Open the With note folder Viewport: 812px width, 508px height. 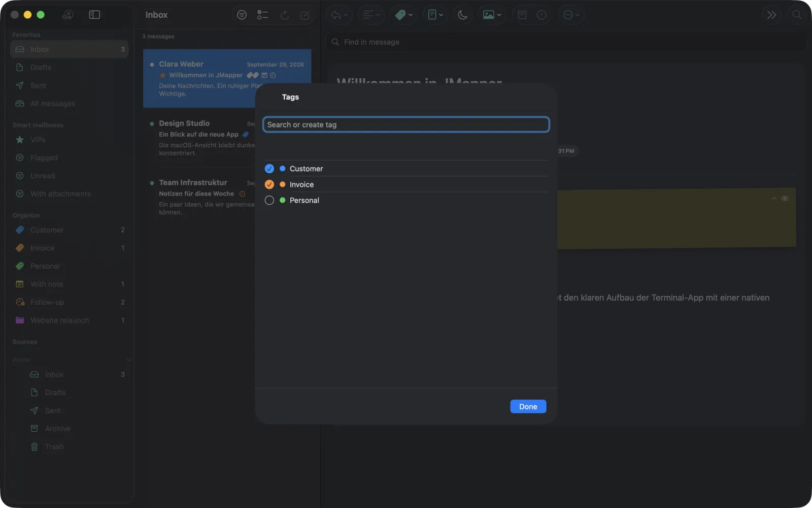(x=70, y=284)
